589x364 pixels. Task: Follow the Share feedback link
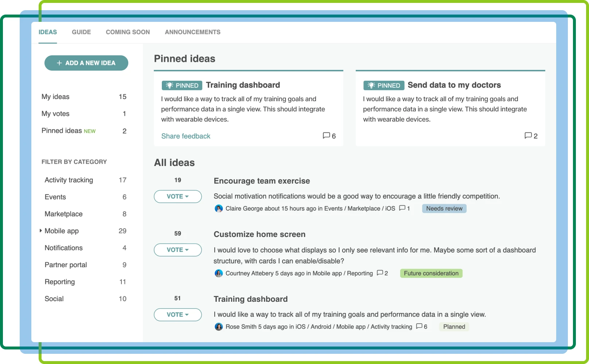[186, 136]
